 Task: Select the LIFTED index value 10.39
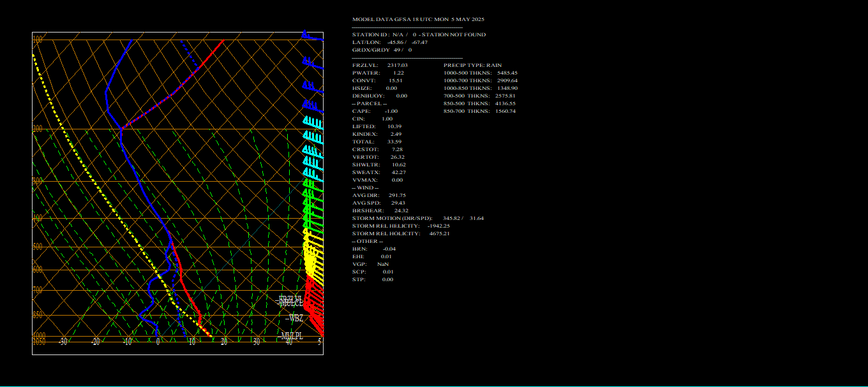click(x=394, y=126)
